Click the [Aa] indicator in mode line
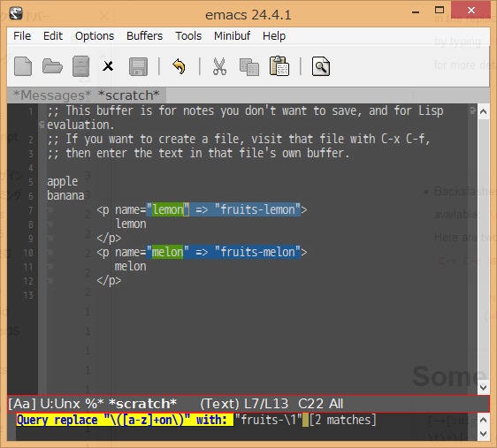 [22, 404]
